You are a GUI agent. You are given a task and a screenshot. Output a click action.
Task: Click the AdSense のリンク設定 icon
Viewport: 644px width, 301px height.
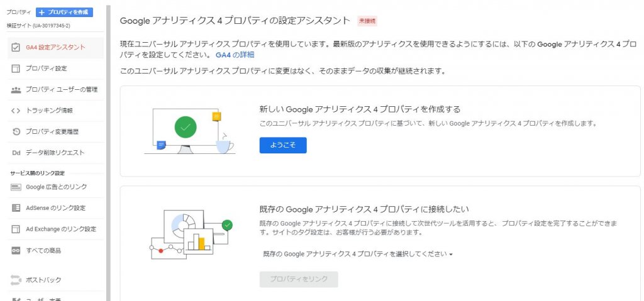(x=16, y=208)
